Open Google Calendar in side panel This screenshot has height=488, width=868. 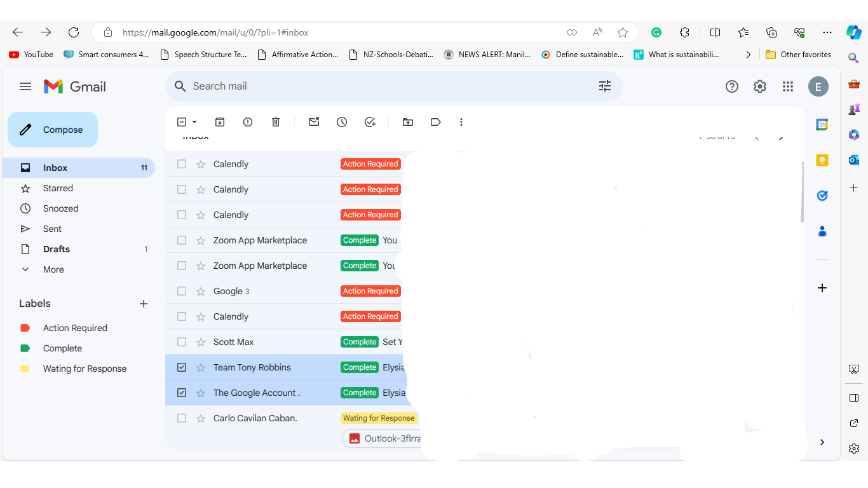(x=822, y=125)
